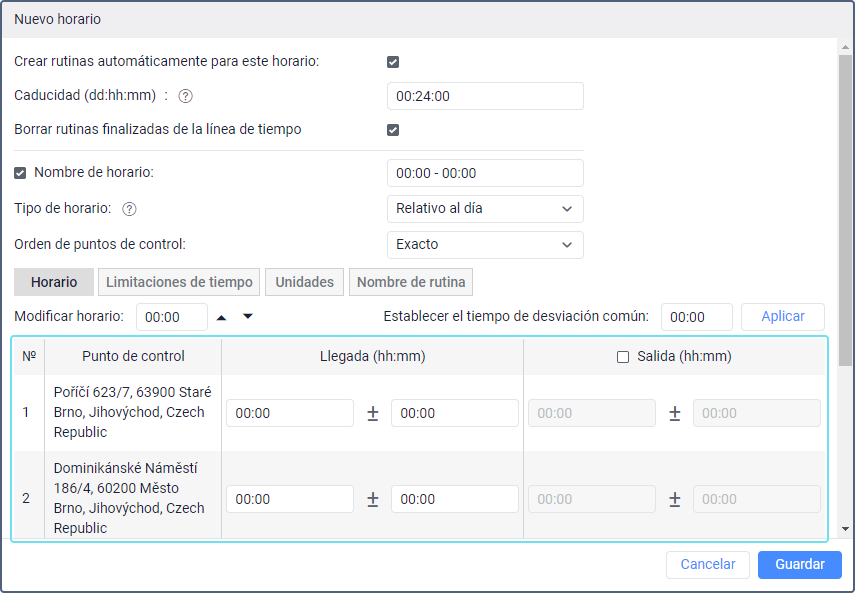
Task: Click help icon beside Tipo de horario
Action: click(x=129, y=209)
